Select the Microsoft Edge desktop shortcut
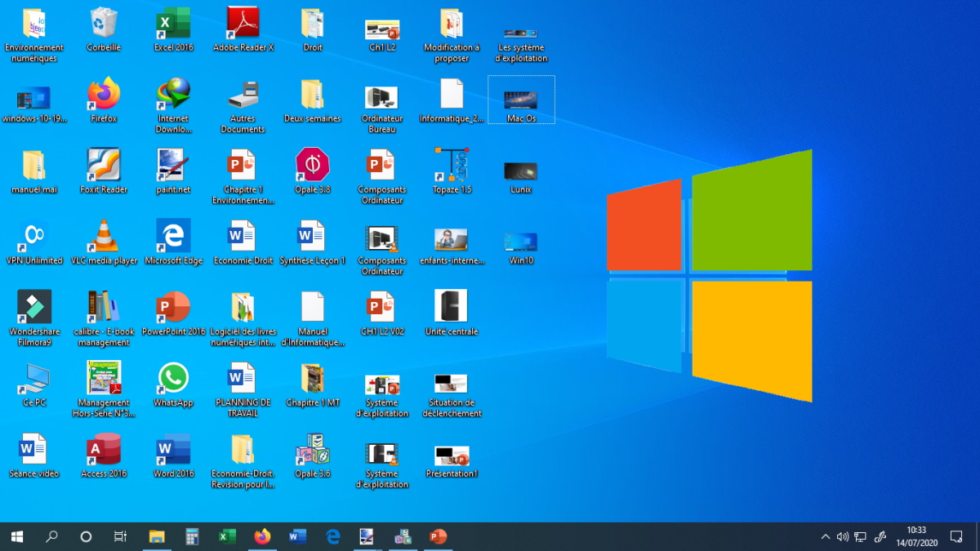The height and width of the screenshot is (551, 980). point(173,243)
